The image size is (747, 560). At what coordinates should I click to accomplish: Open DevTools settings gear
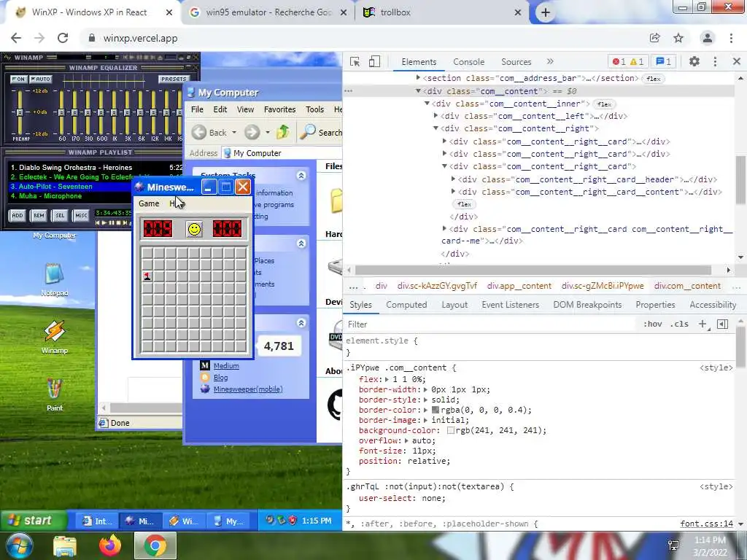694,61
